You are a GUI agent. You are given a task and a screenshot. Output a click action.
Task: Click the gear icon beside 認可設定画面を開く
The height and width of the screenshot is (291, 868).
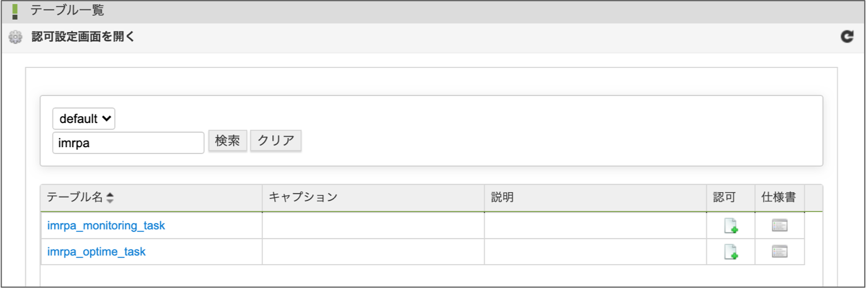coord(15,38)
